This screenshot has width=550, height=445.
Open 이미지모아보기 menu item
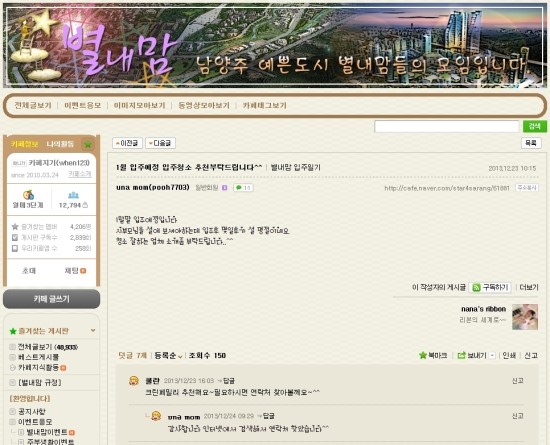(x=139, y=105)
